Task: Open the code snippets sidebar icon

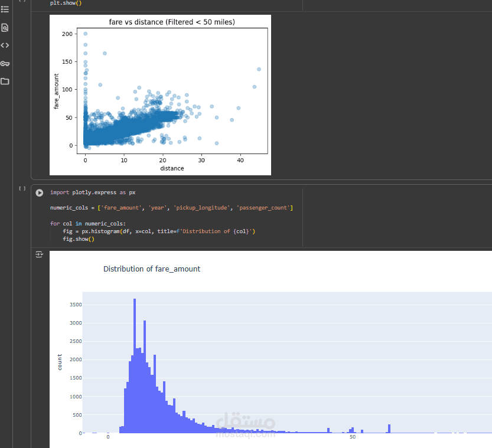Action: click(x=5, y=45)
